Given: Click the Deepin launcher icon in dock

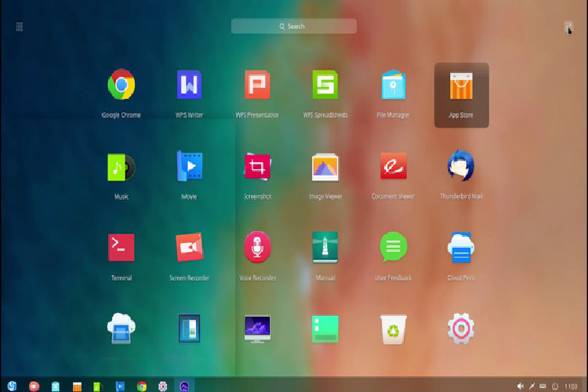Looking at the screenshot, I should [12, 386].
